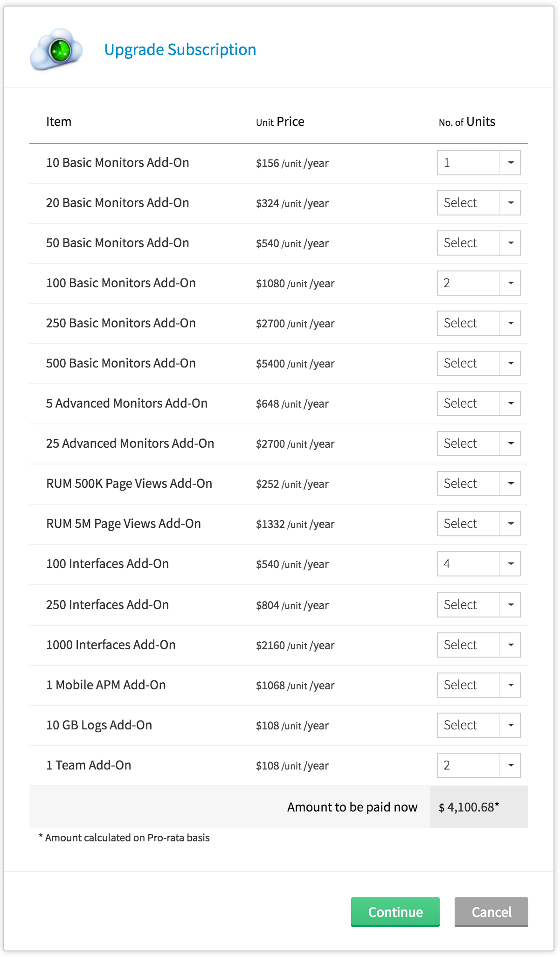560x957 pixels.
Task: Click the cloud radar logo icon
Action: [x=56, y=50]
